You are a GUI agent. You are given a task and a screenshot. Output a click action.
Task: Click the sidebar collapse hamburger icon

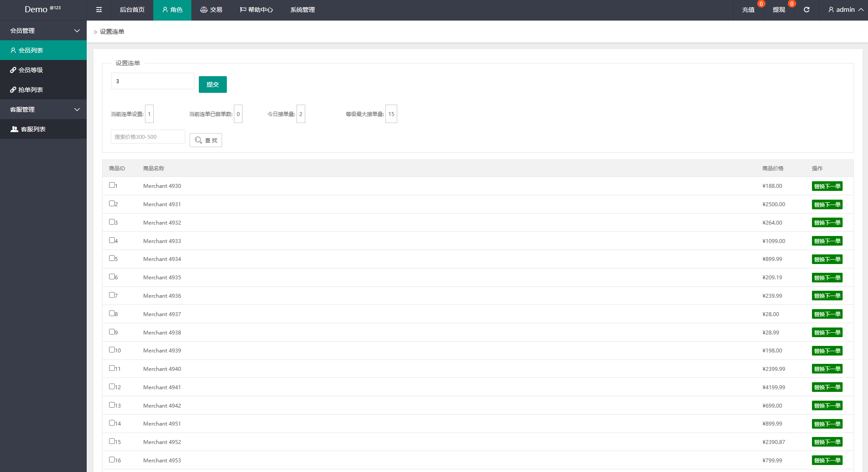coord(99,10)
